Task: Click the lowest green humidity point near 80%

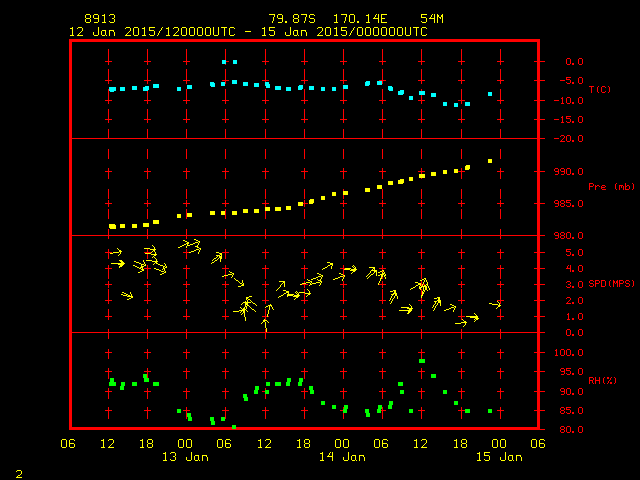Action: click(234, 427)
